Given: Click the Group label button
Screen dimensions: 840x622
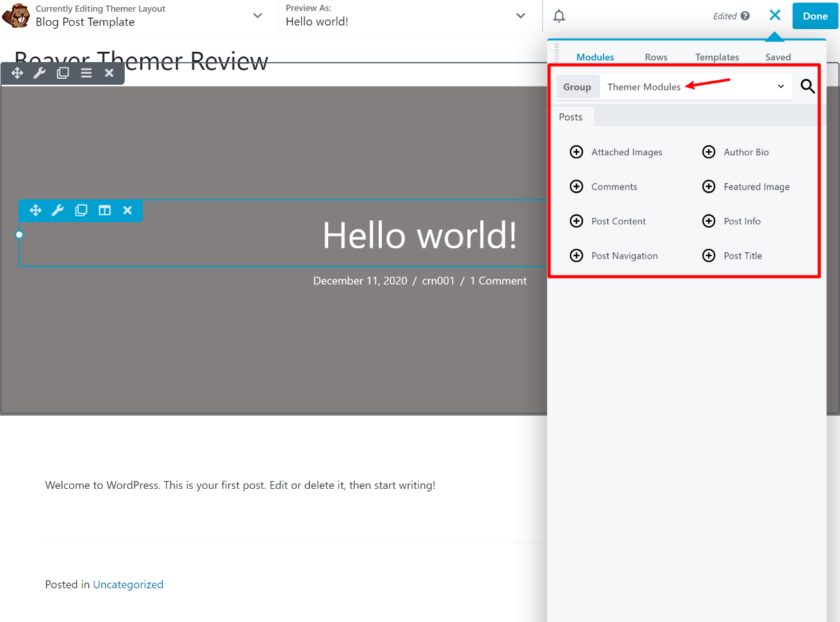Looking at the screenshot, I should [577, 87].
